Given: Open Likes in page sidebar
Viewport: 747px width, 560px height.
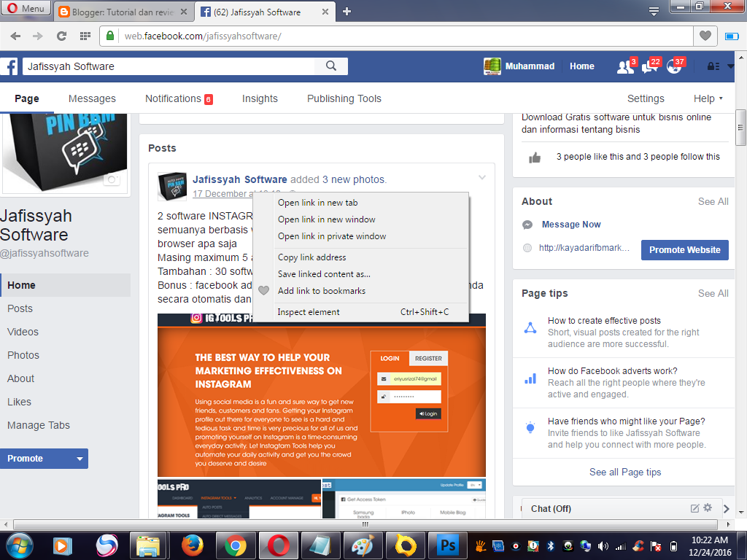Looking at the screenshot, I should coord(19,402).
